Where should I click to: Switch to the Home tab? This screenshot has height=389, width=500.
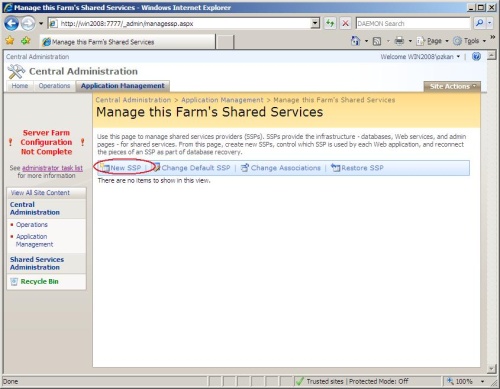coord(20,86)
